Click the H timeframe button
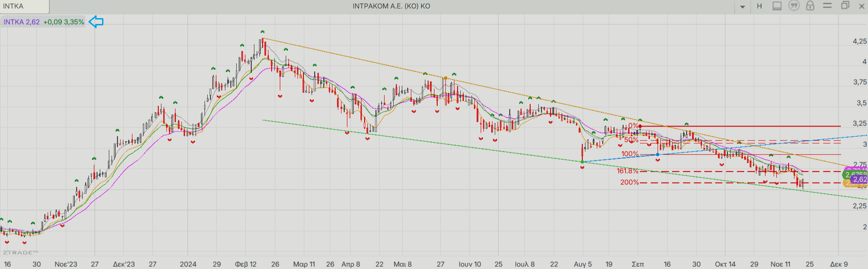The image size is (868, 269). coord(759,6)
